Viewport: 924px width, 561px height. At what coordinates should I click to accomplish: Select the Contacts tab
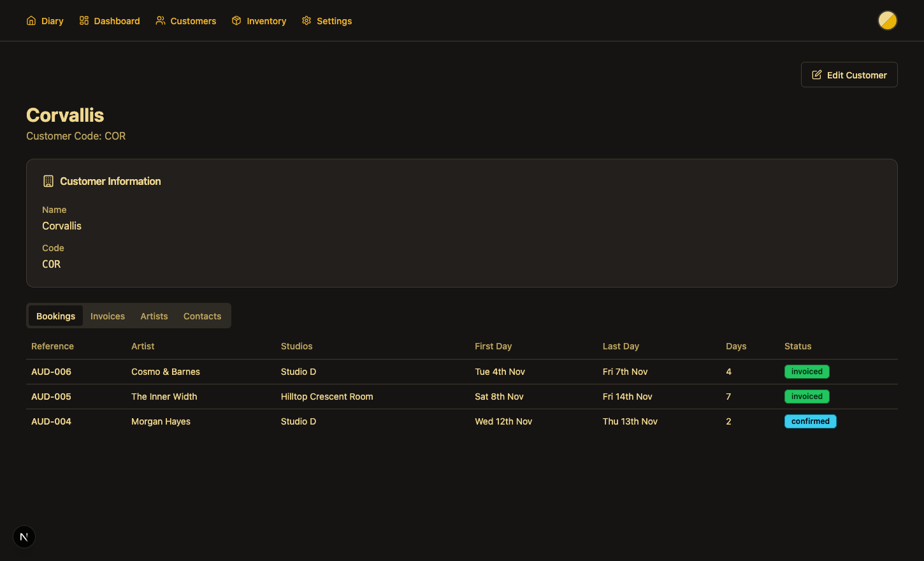[202, 316]
